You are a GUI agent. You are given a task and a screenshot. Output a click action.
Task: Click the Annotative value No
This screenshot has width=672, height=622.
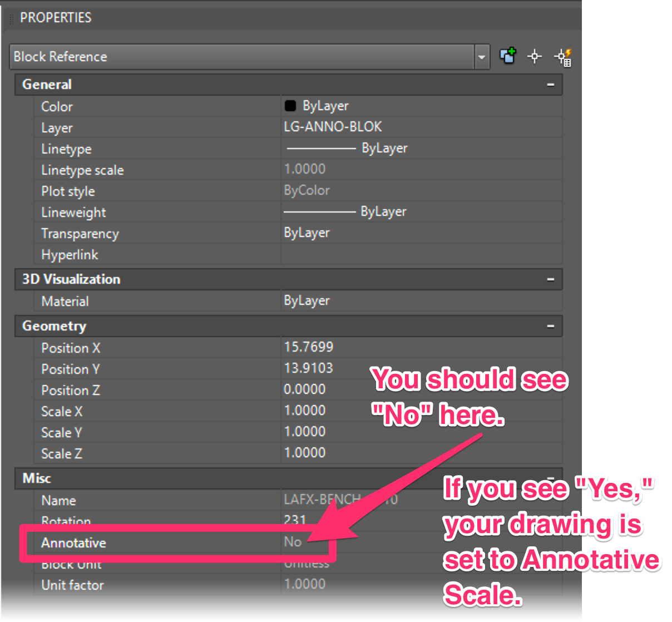tap(293, 542)
